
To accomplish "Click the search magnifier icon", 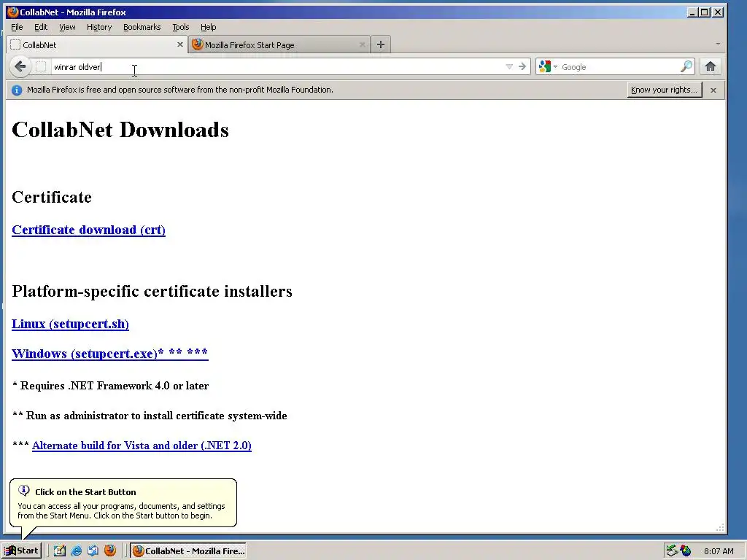I will 686,66.
